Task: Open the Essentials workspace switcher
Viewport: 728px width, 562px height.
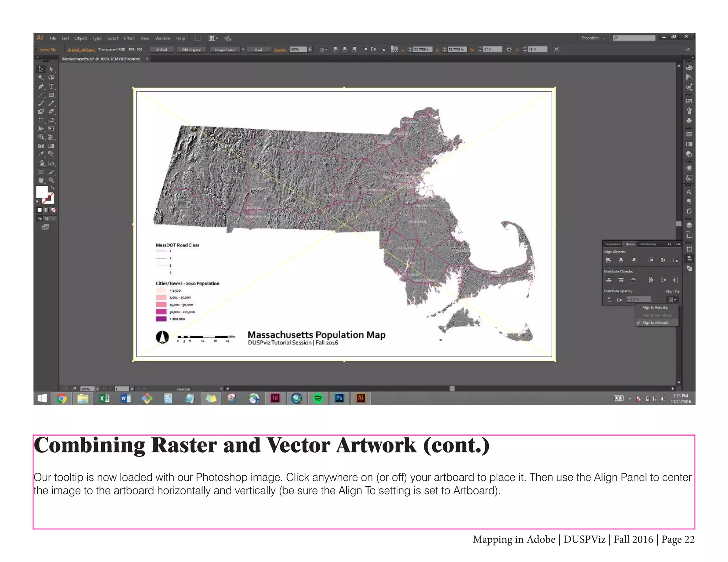Action: [x=593, y=38]
